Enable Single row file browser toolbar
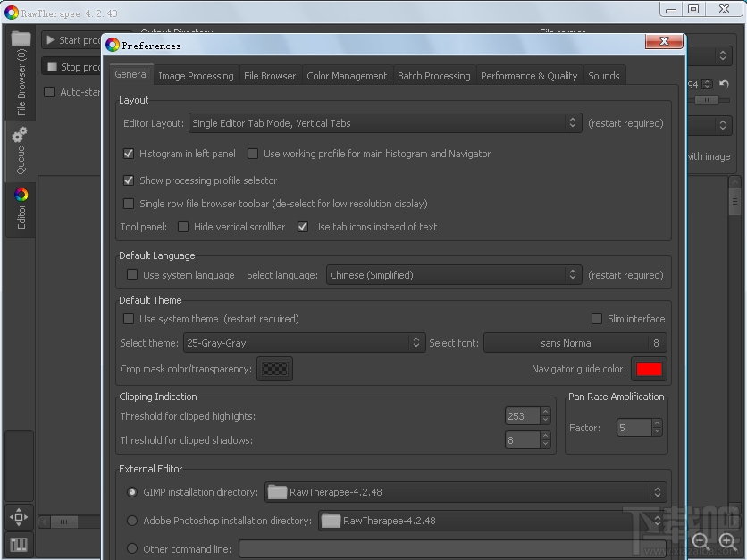 129,204
